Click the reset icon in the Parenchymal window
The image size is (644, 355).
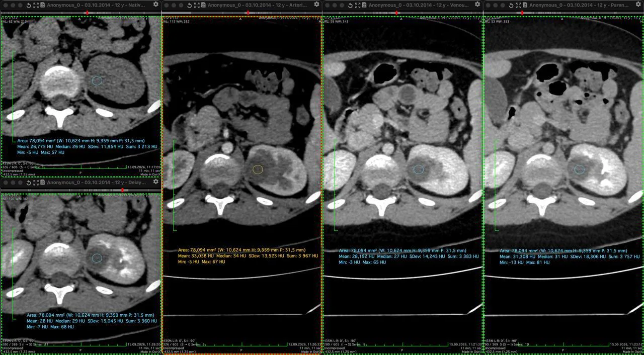click(x=512, y=5)
